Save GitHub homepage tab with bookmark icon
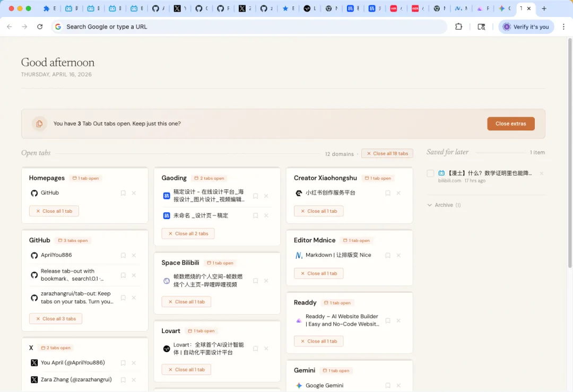 click(123, 193)
